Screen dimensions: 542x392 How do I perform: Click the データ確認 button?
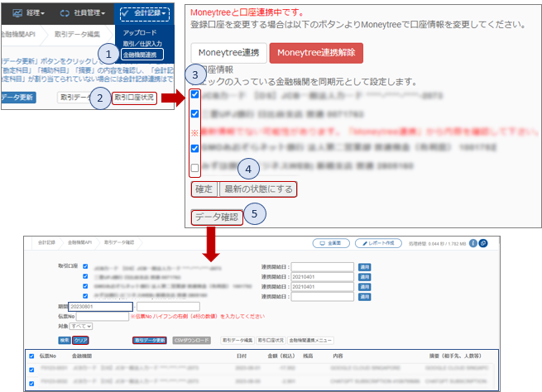217,218
